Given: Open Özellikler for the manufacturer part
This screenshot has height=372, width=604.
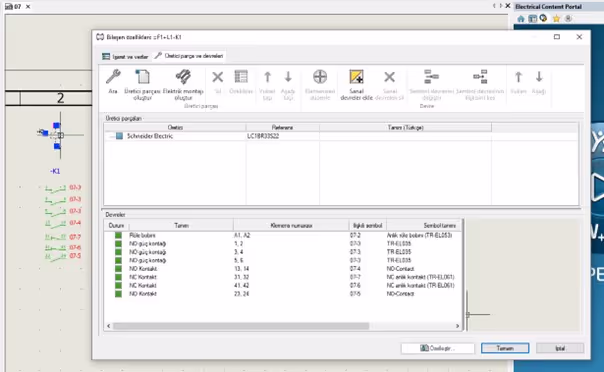Looking at the screenshot, I should (241, 77).
